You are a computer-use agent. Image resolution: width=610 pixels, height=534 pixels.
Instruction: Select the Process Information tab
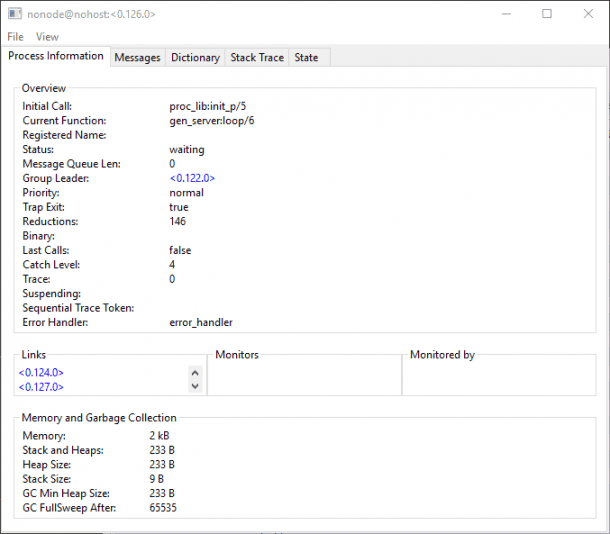[56, 56]
